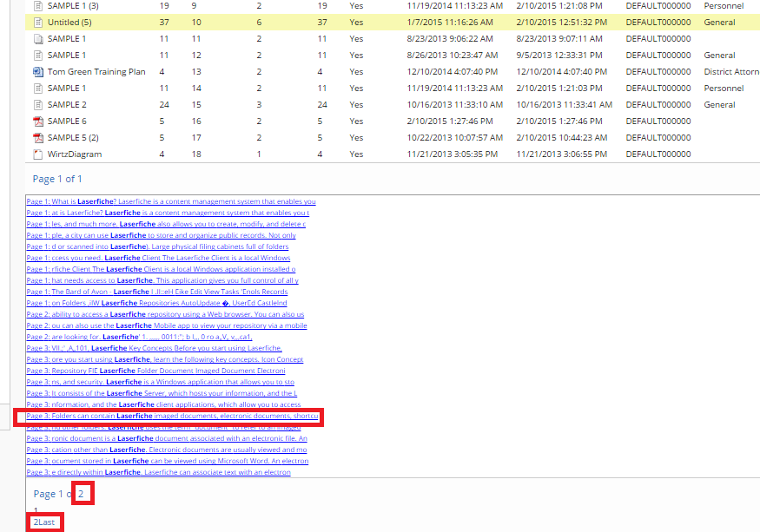Click General template cell of Untitled (5)

[719, 23]
